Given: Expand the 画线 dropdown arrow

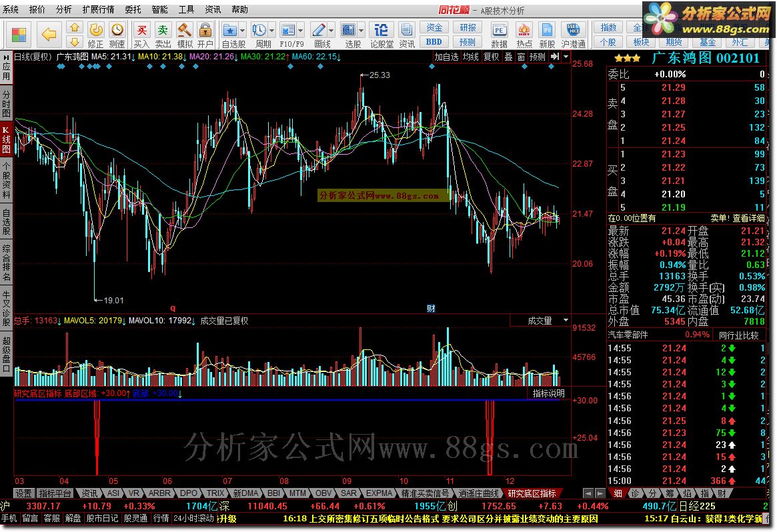Looking at the screenshot, I should [331, 30].
